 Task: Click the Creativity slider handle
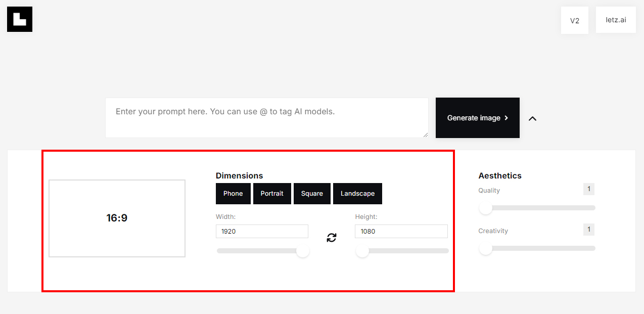486,248
